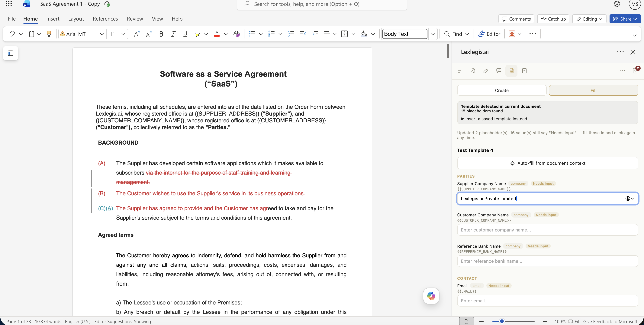Open more ribbon options ellipsis
Viewport: 644px width, 325px height.
533,34
